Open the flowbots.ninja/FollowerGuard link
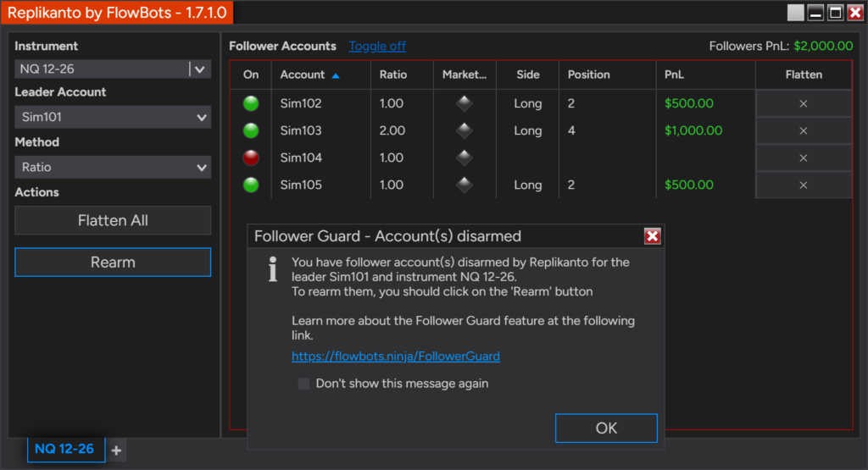Screen dimensions: 868x470 pos(396,356)
